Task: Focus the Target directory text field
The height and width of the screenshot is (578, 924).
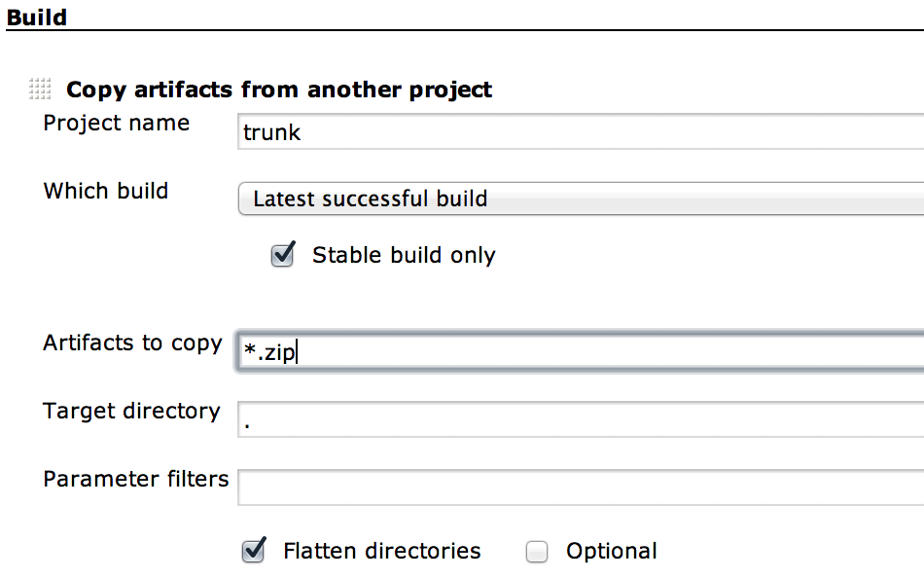Action: (x=580, y=419)
